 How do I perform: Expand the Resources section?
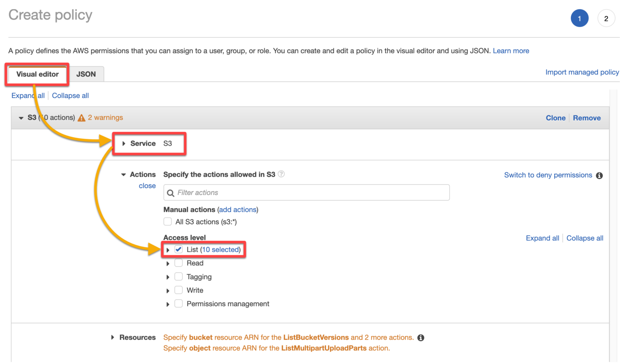[x=112, y=337]
